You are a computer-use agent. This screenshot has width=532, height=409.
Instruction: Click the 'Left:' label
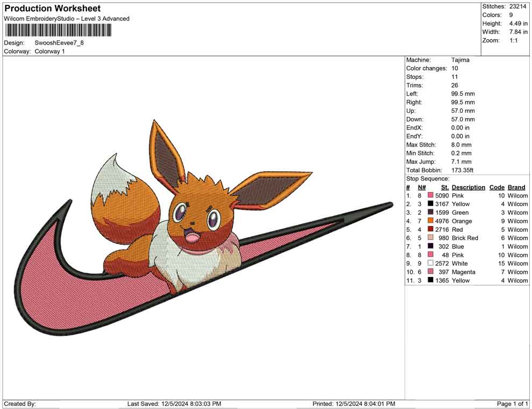click(x=412, y=94)
